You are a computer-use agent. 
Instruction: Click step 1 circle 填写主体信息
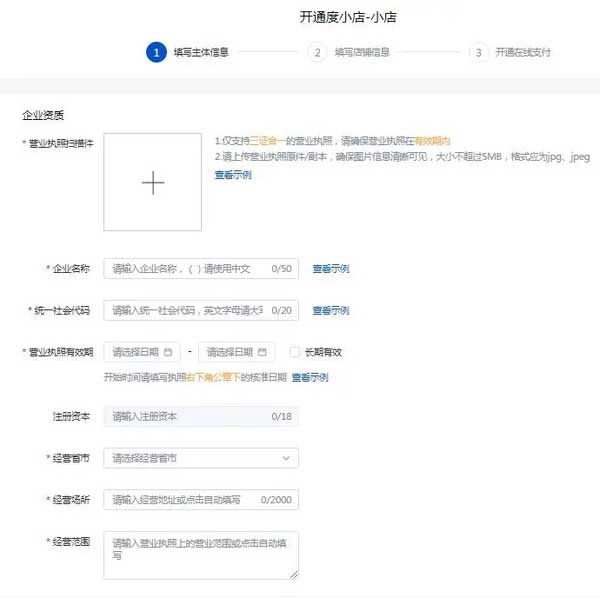point(156,52)
